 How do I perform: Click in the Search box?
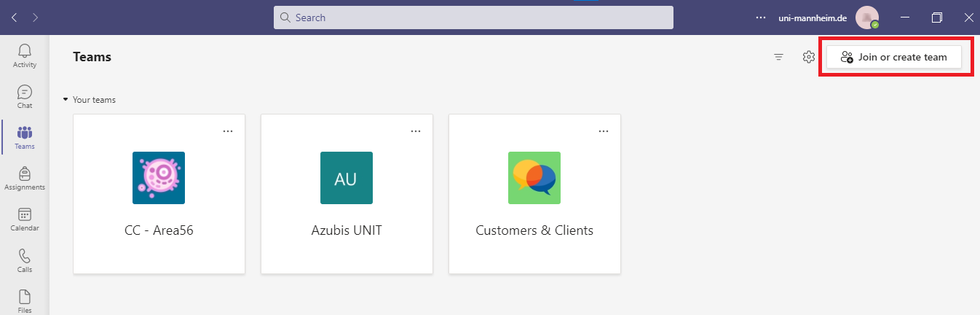[x=473, y=17]
